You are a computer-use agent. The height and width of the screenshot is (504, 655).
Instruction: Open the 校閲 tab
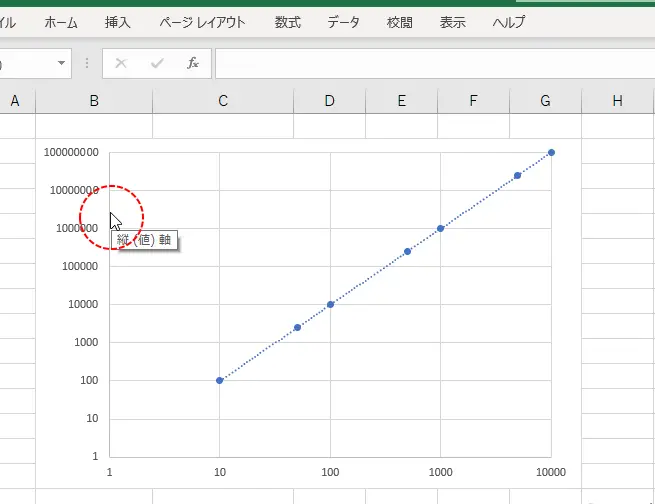pos(400,21)
